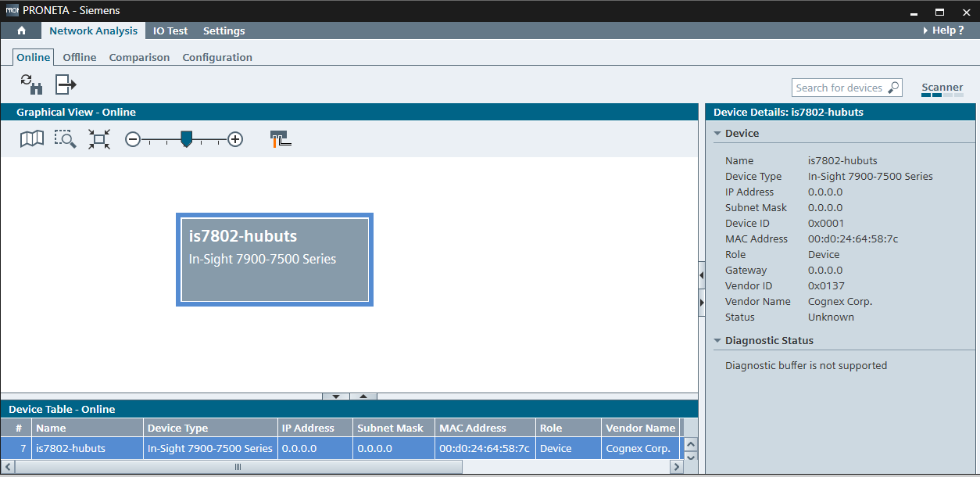Switch to the IO Test tab
Image resolution: width=980 pixels, height=477 pixels.
(x=170, y=30)
